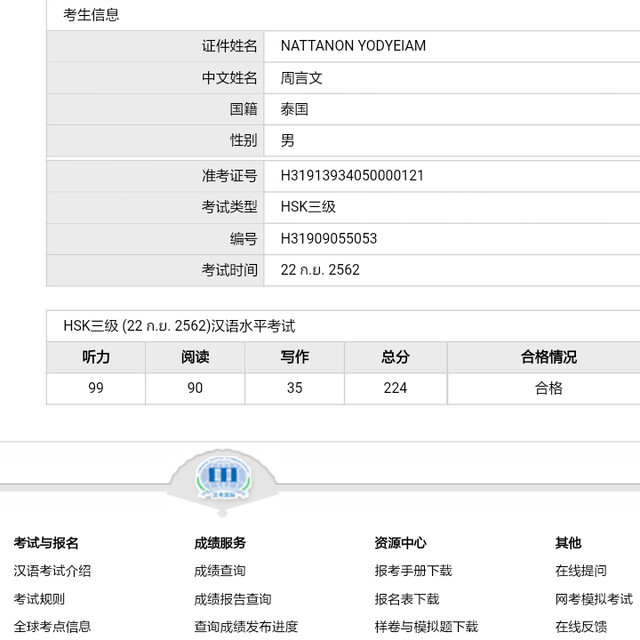Viewport: 640px width, 640px height.
Task: Click the 总分 column header
Action: (x=395, y=357)
